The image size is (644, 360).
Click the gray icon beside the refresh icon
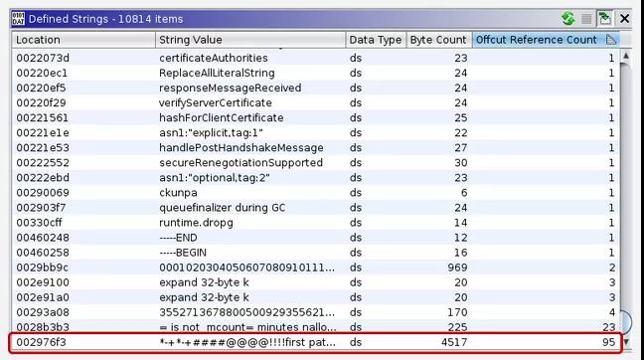point(586,19)
